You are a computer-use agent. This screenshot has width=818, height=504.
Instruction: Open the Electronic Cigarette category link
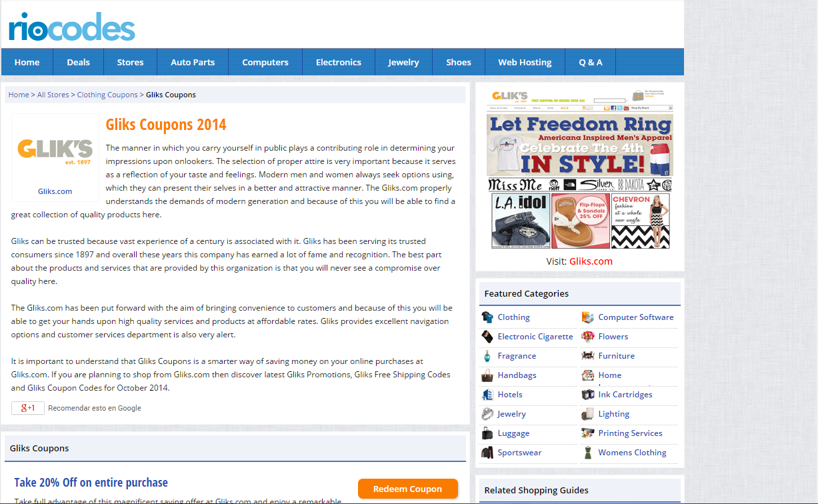pyautogui.click(x=535, y=337)
